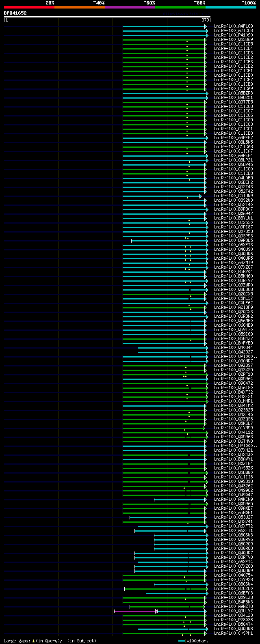The image size is (260, 644).
Task: Open hit UniRef100_A2ICC8
Action: tap(233, 30)
